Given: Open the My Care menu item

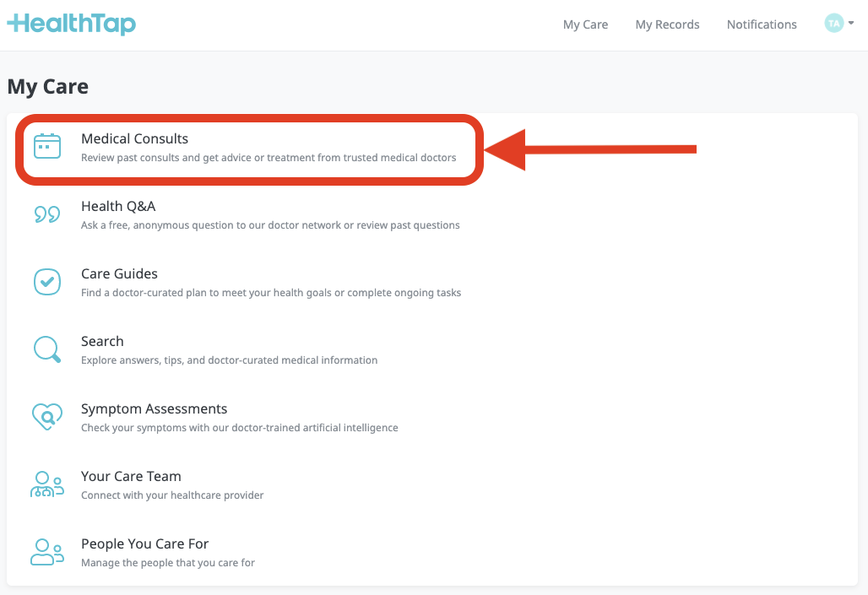Looking at the screenshot, I should 585,24.
